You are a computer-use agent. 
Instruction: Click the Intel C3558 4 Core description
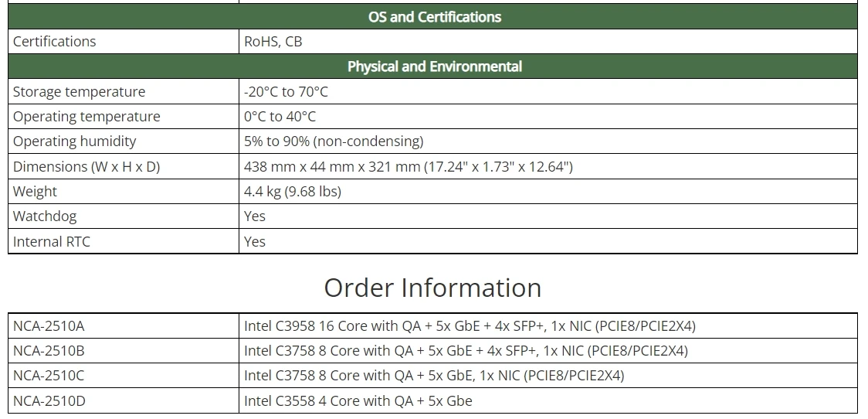(358, 400)
